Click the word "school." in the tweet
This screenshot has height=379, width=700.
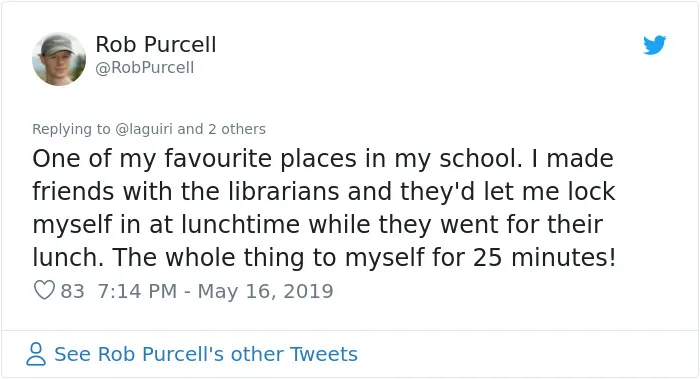pyautogui.click(x=481, y=159)
